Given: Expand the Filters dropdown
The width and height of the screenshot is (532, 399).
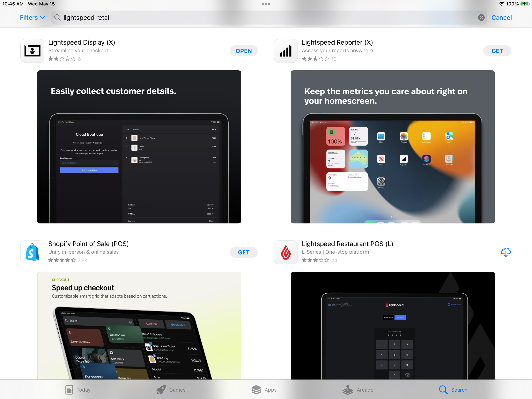Looking at the screenshot, I should point(33,18).
